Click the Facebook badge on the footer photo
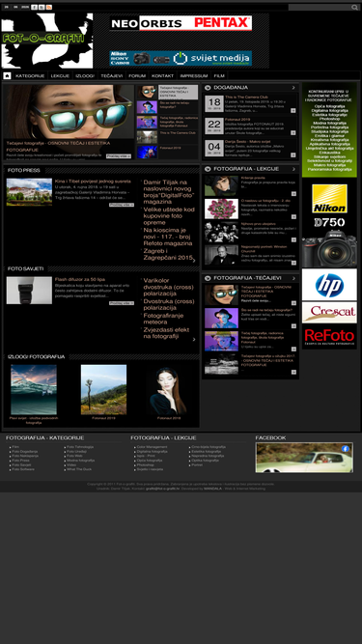The image size is (362, 644). click(346, 449)
